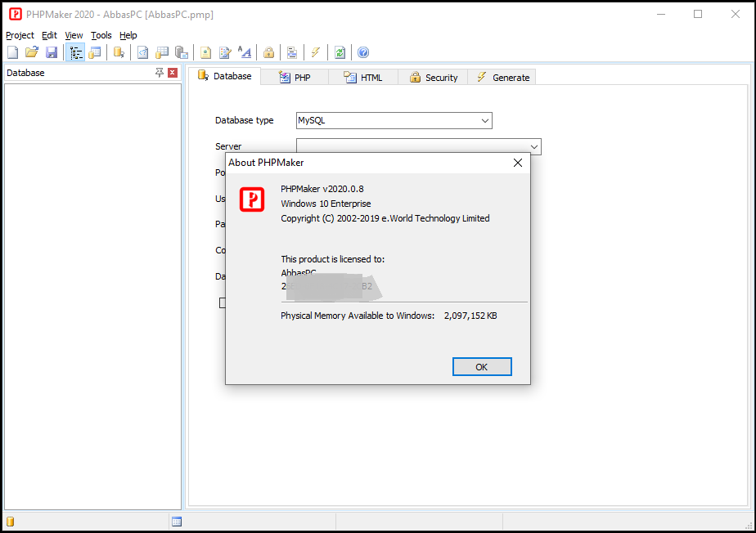Click the yellow document toolbar icon
756x533 pixels.
click(x=206, y=52)
